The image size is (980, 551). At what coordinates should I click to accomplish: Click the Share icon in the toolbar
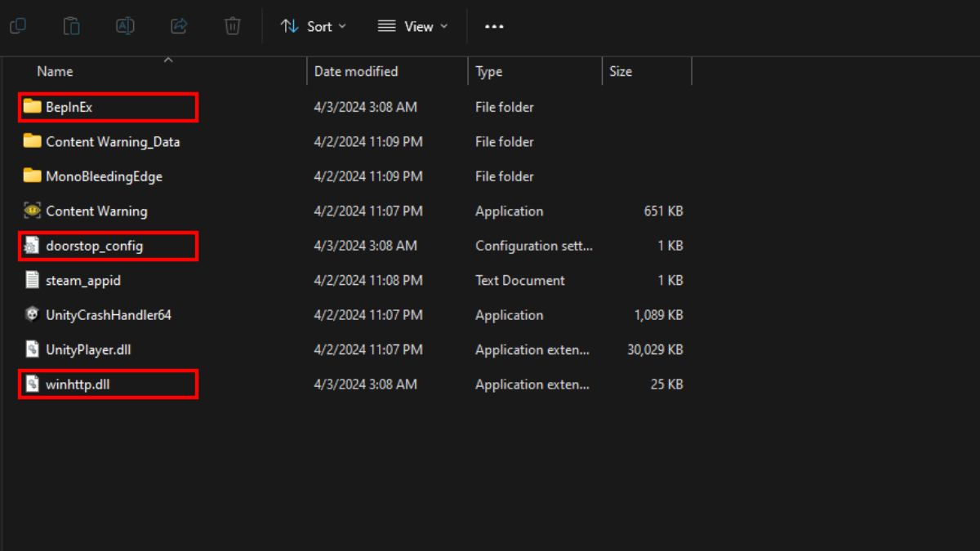(x=179, y=26)
